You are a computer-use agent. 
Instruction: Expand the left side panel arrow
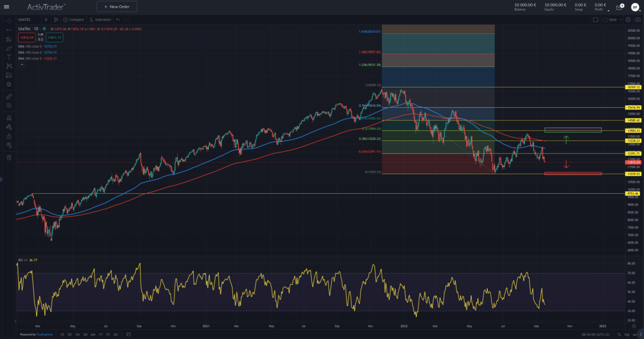[2, 179]
